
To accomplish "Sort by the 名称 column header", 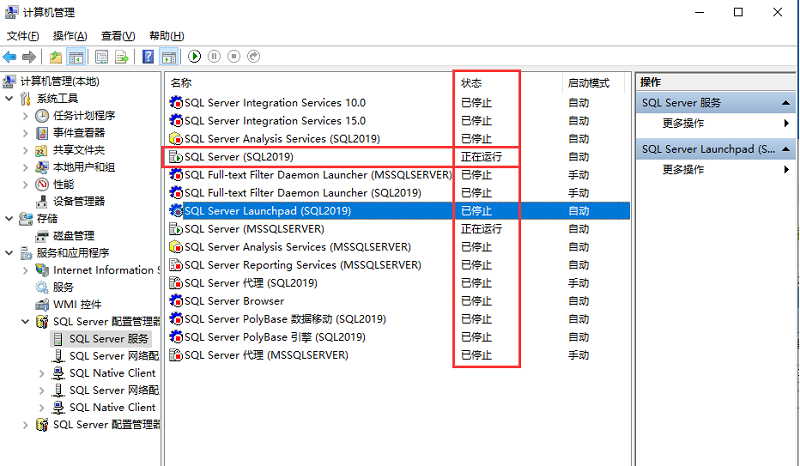I will (182, 83).
